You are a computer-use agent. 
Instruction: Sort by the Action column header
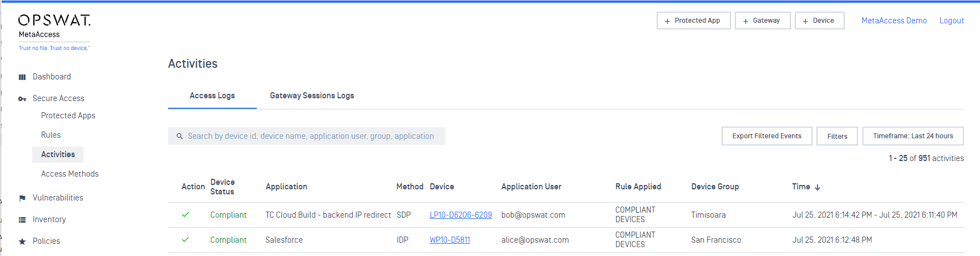(194, 187)
